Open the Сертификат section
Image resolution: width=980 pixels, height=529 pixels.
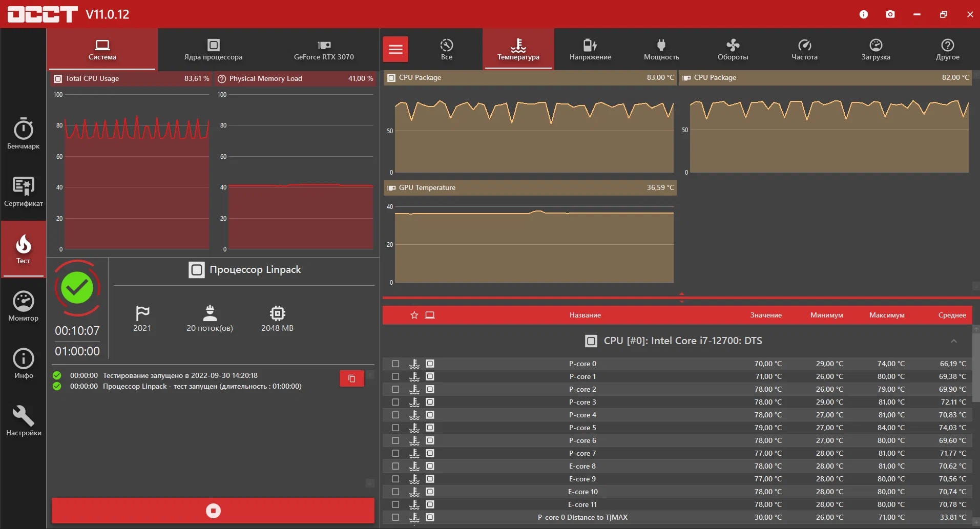tap(24, 192)
